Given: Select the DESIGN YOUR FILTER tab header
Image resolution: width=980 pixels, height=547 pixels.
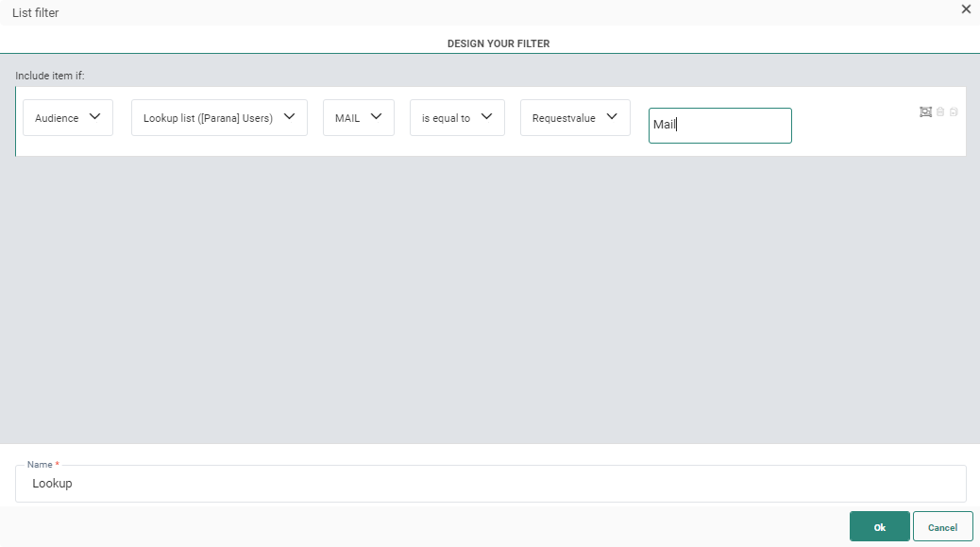Looking at the screenshot, I should [x=498, y=43].
